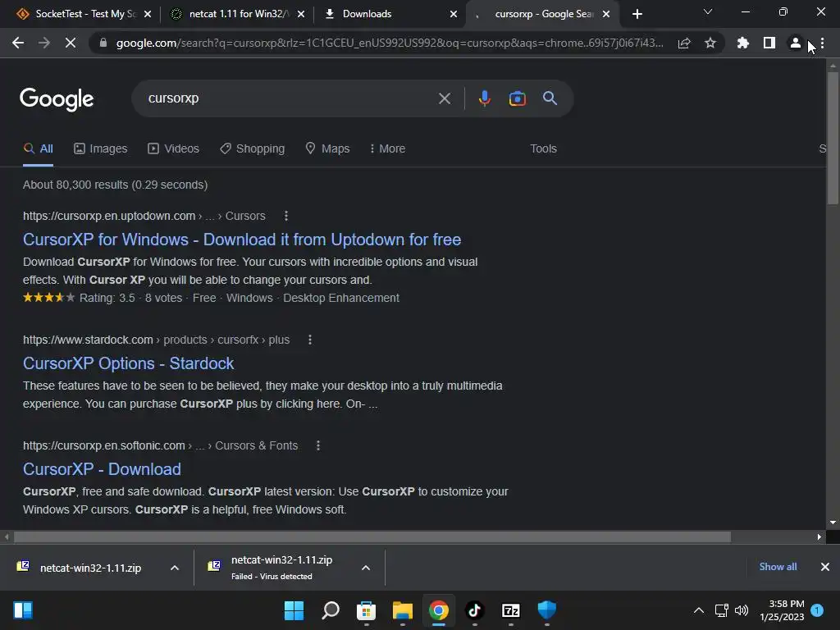
Task: Click the www.stardock.com URL text
Action: click(88, 340)
